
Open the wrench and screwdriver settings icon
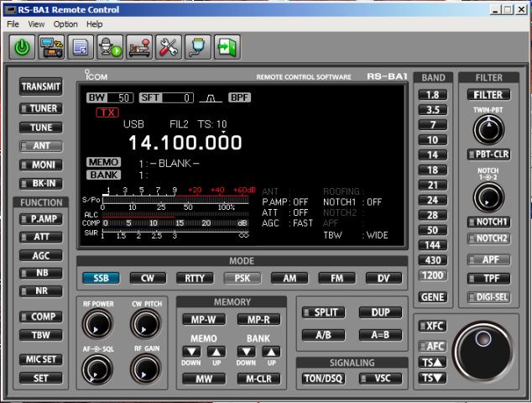(169, 47)
